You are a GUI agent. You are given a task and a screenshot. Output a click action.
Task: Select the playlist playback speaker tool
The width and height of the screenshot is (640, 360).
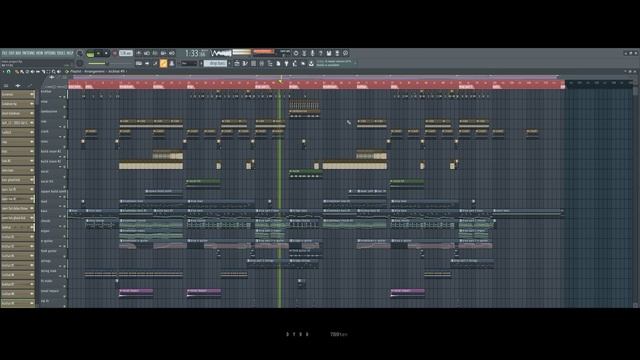pos(59,72)
